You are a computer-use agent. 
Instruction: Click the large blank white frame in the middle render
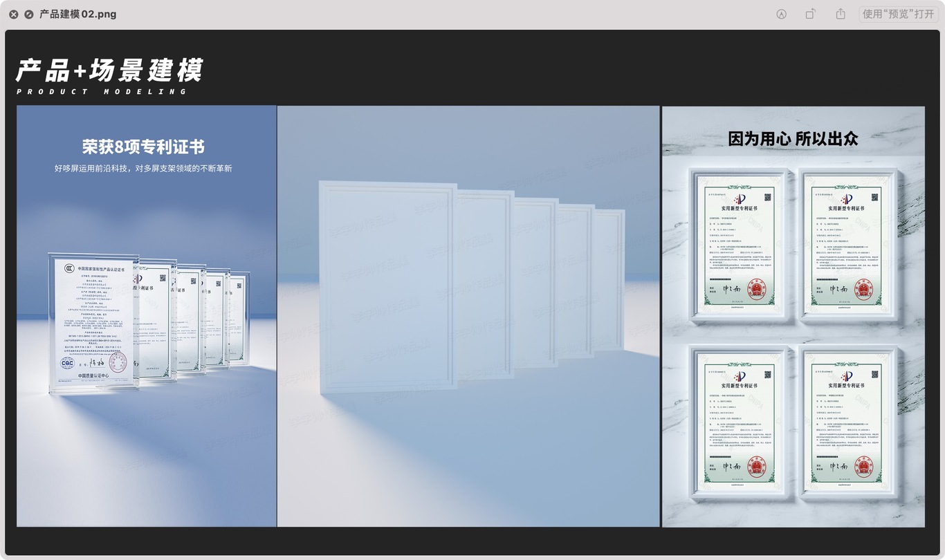tap(388, 287)
